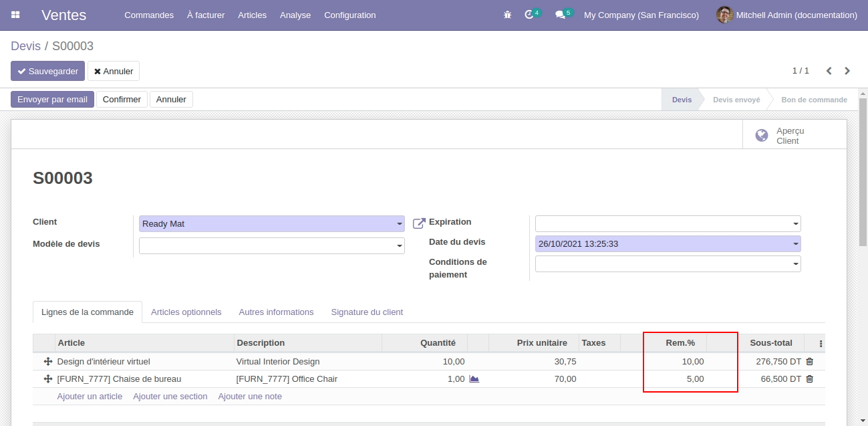Click the Sauvegarder button
The image size is (868, 426).
(x=48, y=71)
